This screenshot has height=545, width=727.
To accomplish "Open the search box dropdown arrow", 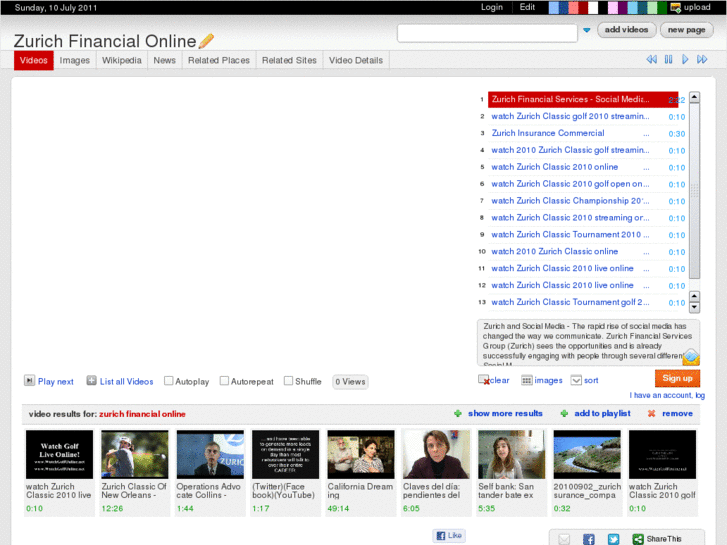I will (587, 30).
